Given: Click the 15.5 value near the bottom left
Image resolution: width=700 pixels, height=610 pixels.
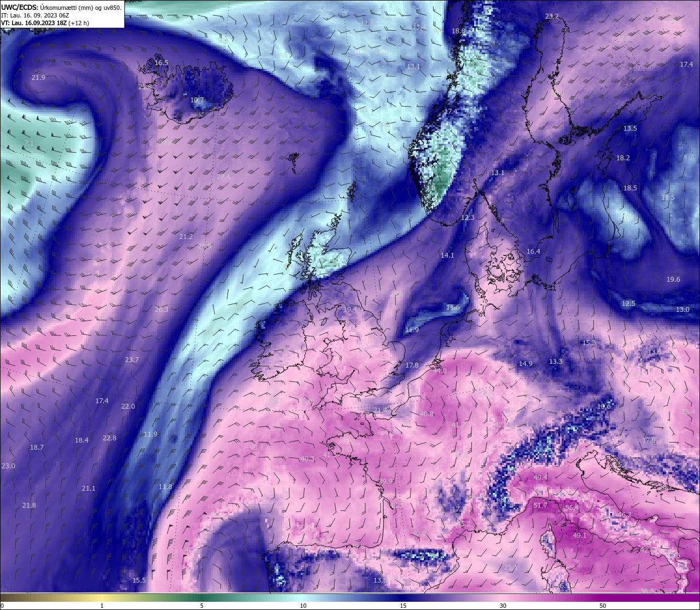Looking at the screenshot, I should (139, 580).
